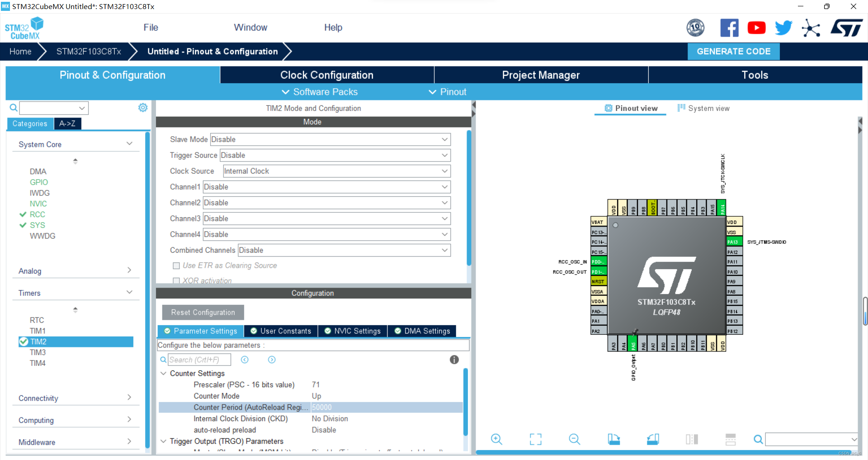
Task: Switch to System view
Action: click(703, 108)
